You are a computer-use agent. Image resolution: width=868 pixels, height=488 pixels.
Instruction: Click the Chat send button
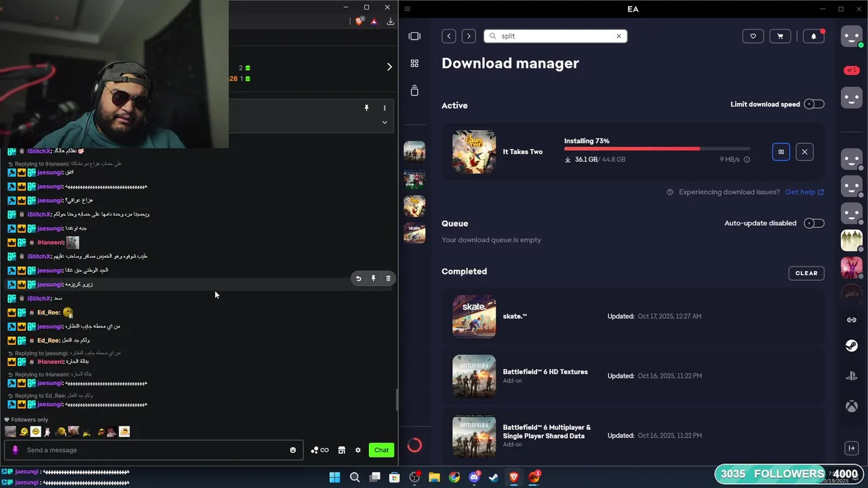[381, 450]
